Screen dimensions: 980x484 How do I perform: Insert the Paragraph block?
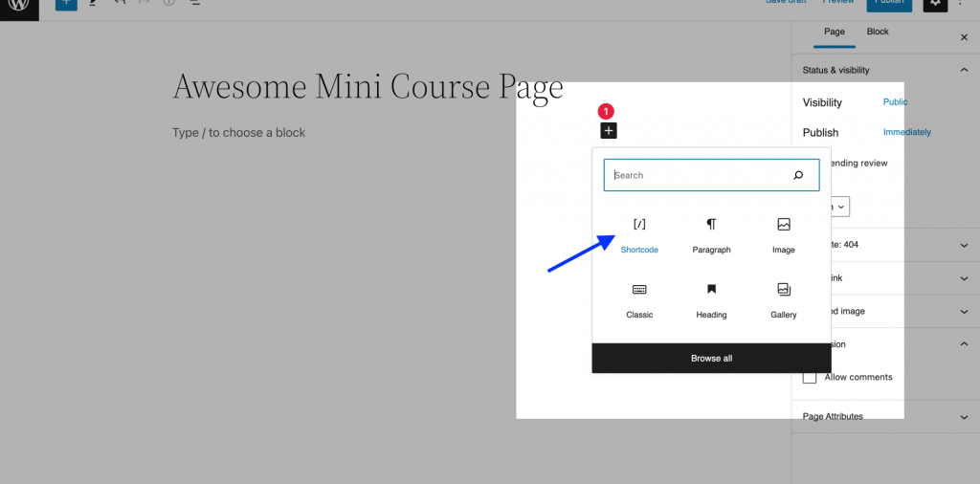[x=711, y=234]
